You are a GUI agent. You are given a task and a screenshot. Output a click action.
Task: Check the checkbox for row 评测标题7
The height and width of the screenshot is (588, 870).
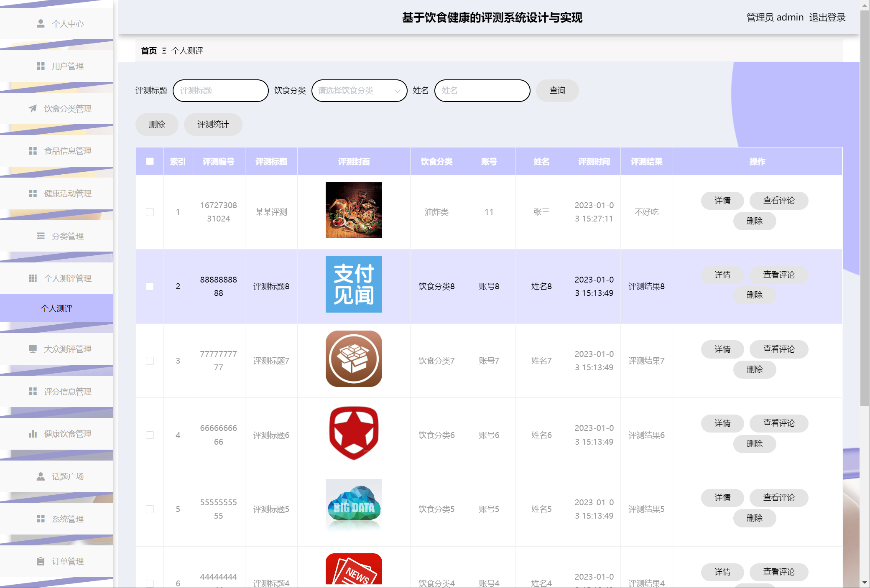tap(150, 361)
